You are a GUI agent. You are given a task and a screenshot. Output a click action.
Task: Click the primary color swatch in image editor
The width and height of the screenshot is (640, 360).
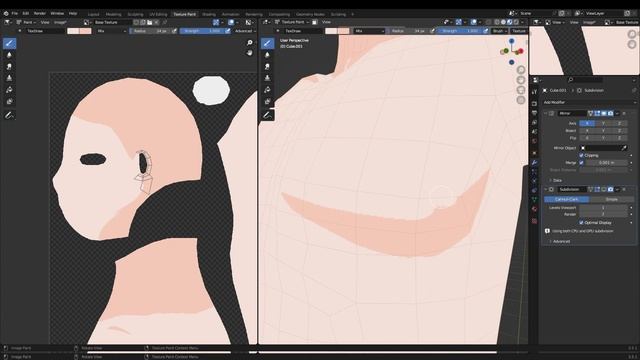point(73,31)
